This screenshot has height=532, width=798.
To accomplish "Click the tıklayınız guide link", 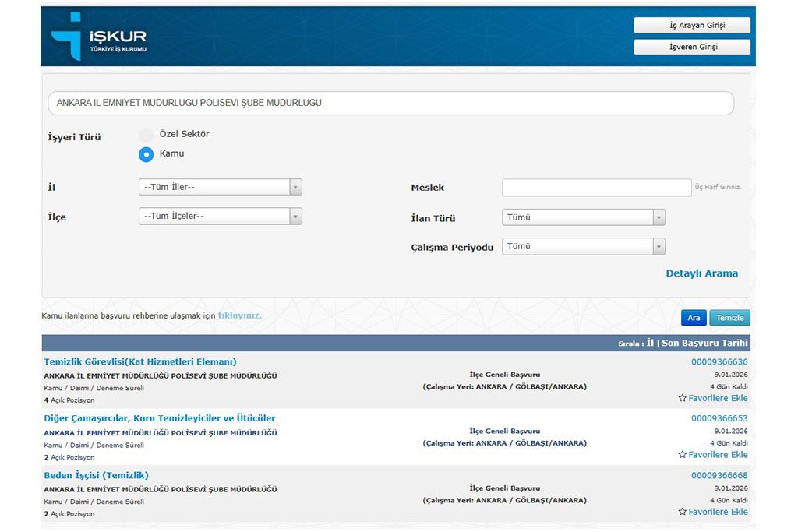I will coord(239,315).
